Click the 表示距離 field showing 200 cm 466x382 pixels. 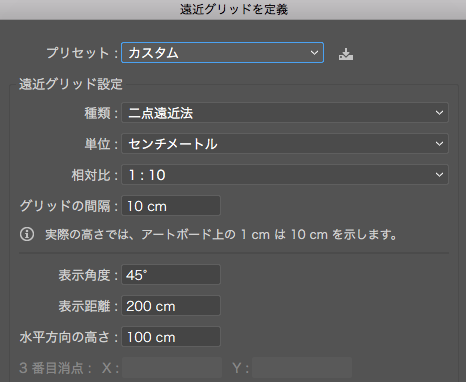171,306
